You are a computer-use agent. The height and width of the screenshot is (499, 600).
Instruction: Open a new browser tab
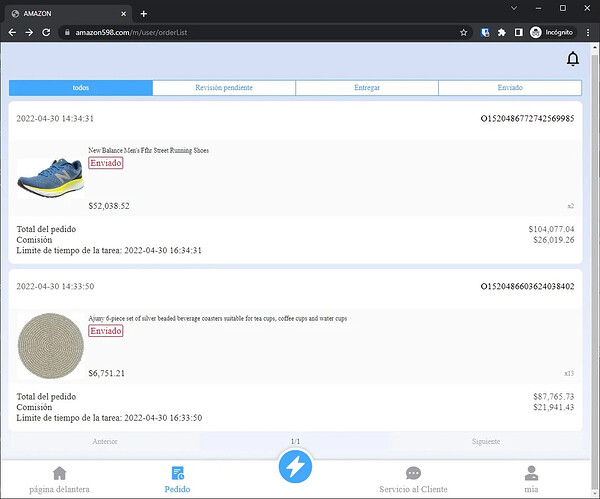(x=143, y=14)
